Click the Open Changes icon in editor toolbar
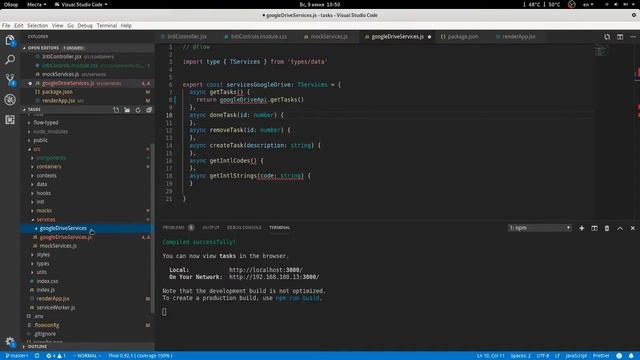Screen dimensions: 640x360 [x=607, y=37]
